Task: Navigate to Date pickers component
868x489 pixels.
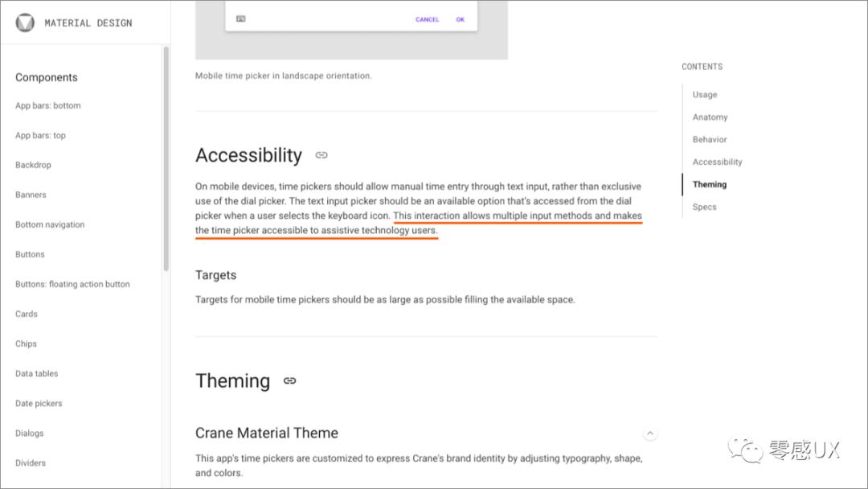Action: click(39, 403)
